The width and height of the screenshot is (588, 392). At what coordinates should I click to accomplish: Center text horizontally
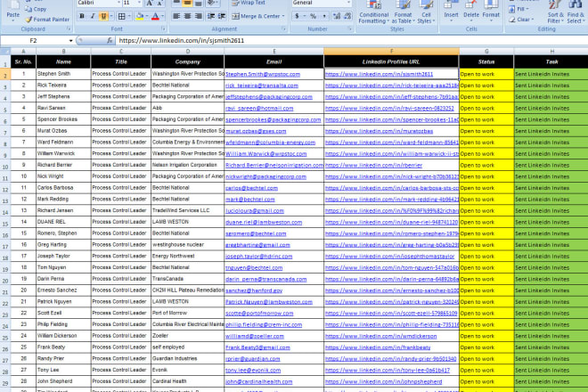pyautogui.click(x=187, y=16)
